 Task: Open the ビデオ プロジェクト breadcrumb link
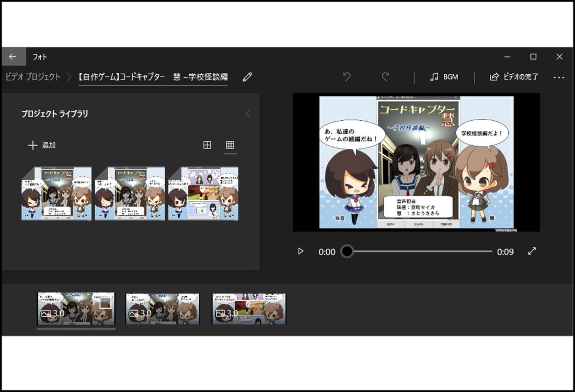click(33, 77)
